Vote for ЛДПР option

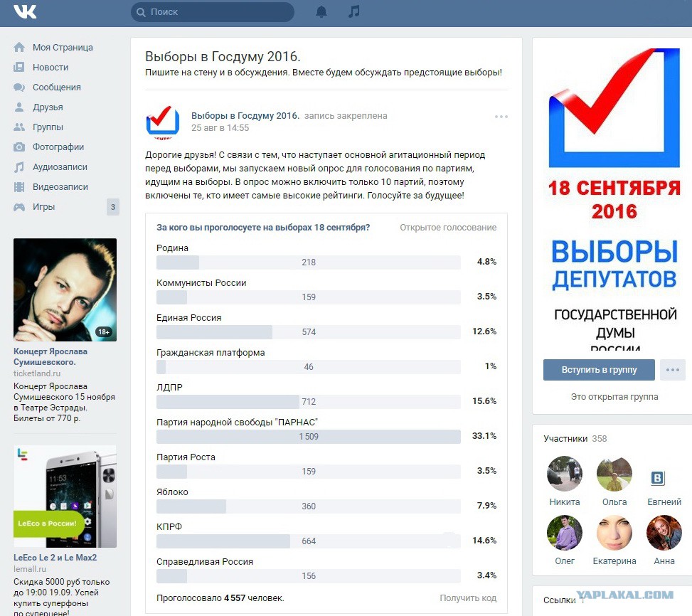[309, 402]
